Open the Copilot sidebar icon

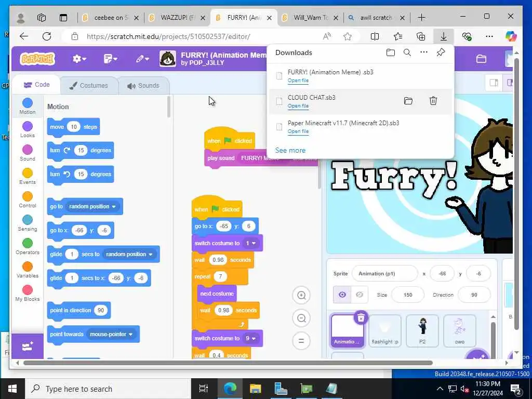click(x=511, y=36)
